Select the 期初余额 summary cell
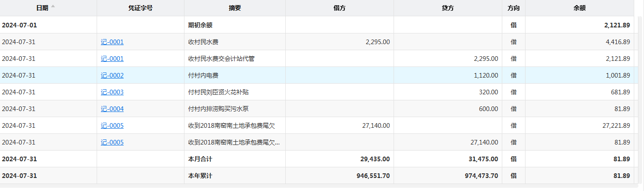The width and height of the screenshot is (644, 191). pyautogui.click(x=200, y=25)
